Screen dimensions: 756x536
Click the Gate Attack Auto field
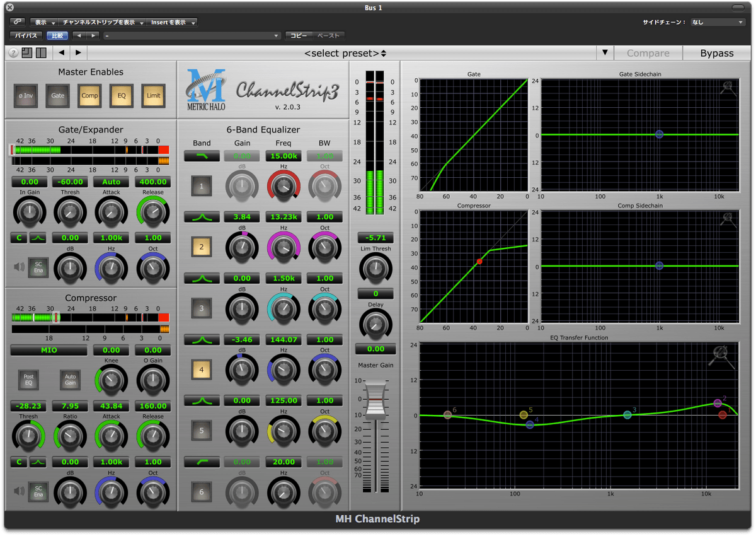[112, 182]
